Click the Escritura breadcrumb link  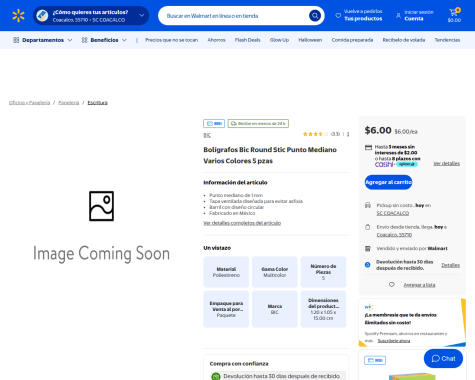(97, 103)
